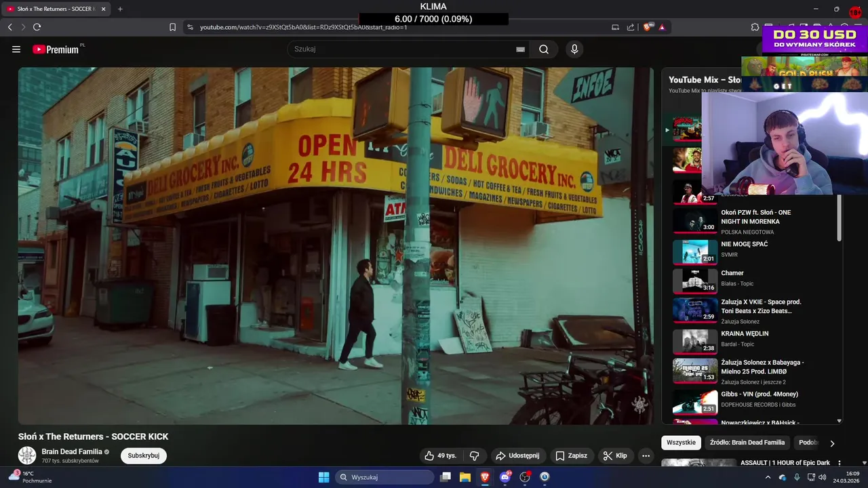Open the Windows Start menu
The width and height of the screenshot is (868, 488).
(x=324, y=477)
